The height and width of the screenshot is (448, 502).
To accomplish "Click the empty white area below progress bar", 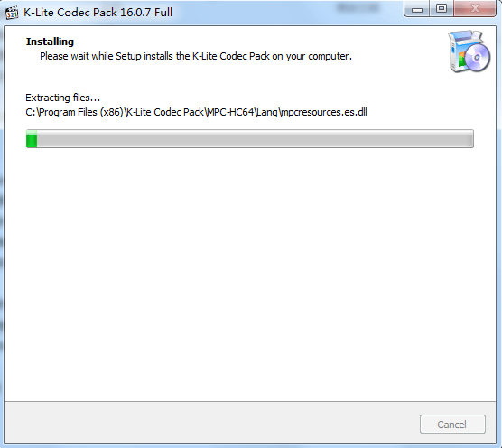I will (x=250, y=272).
